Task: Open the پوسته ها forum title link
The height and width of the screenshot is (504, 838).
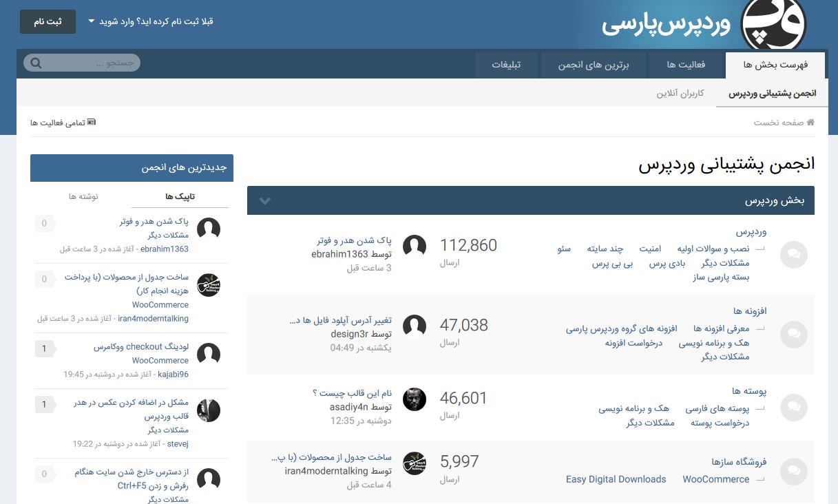Action: [749, 391]
